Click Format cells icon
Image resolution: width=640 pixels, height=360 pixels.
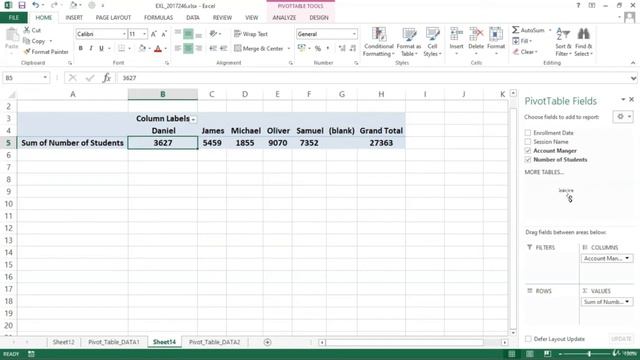pyautogui.click(x=496, y=35)
